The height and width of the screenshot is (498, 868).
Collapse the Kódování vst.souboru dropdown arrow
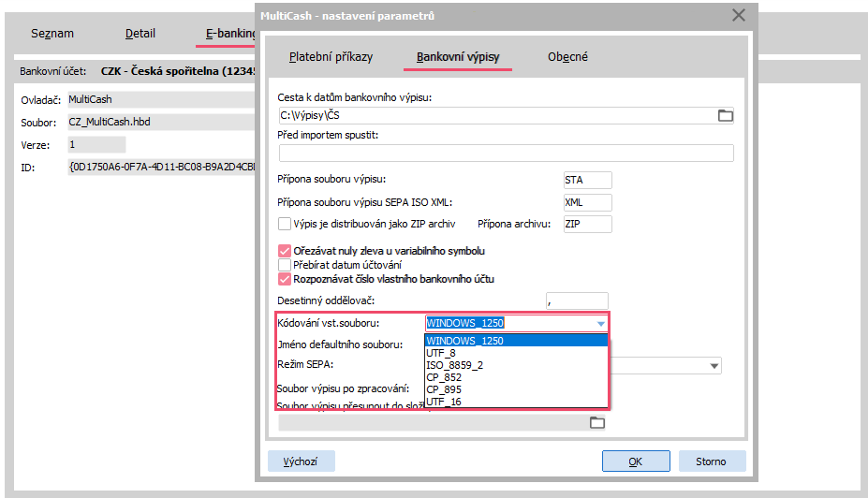click(x=600, y=324)
